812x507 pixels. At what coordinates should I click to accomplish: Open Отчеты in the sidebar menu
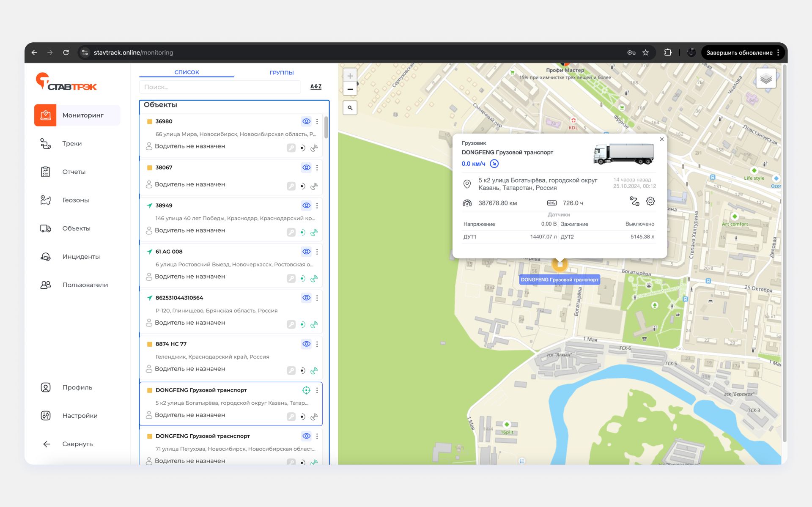(74, 172)
